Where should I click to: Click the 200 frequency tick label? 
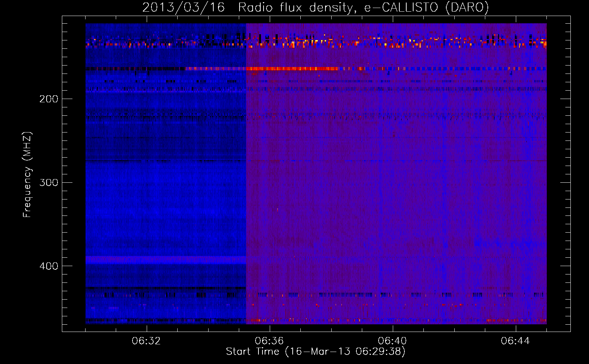pyautogui.click(x=49, y=99)
